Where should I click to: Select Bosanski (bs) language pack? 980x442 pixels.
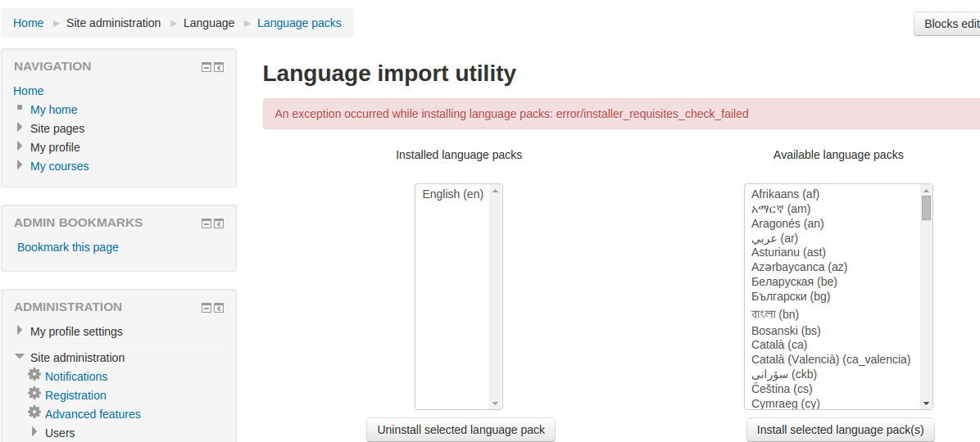[x=786, y=330]
